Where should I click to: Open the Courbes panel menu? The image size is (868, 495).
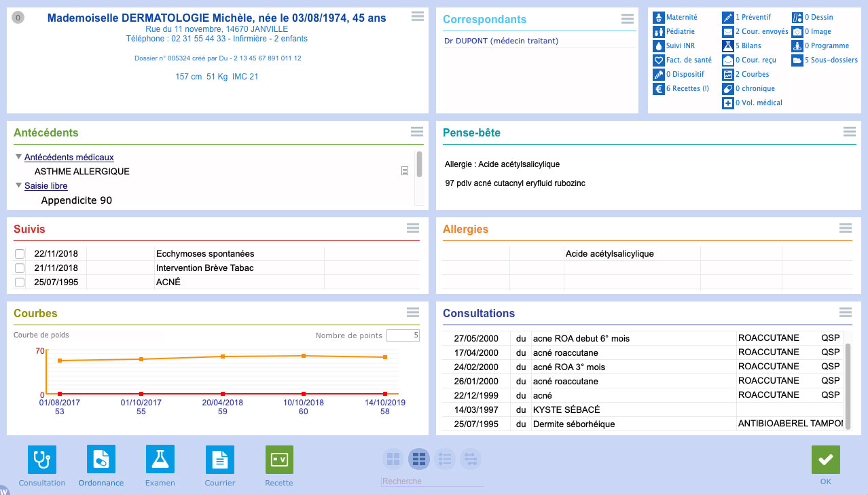[x=413, y=312]
